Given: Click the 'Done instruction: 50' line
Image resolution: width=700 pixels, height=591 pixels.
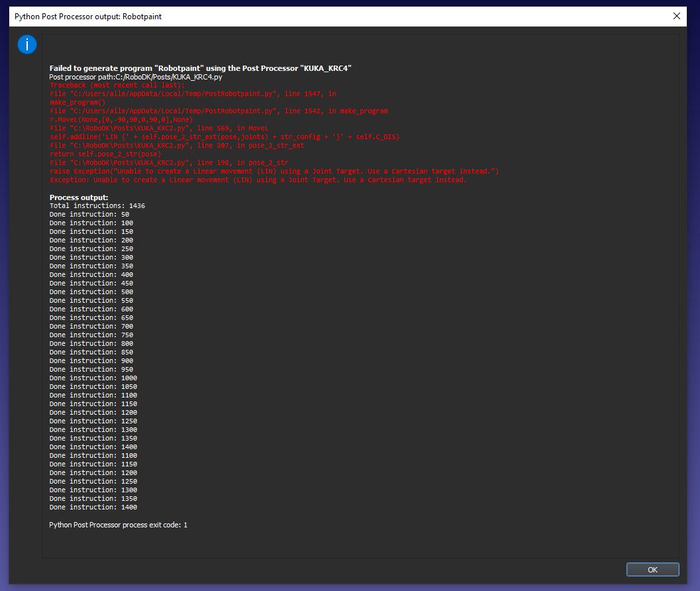Looking at the screenshot, I should click(89, 215).
